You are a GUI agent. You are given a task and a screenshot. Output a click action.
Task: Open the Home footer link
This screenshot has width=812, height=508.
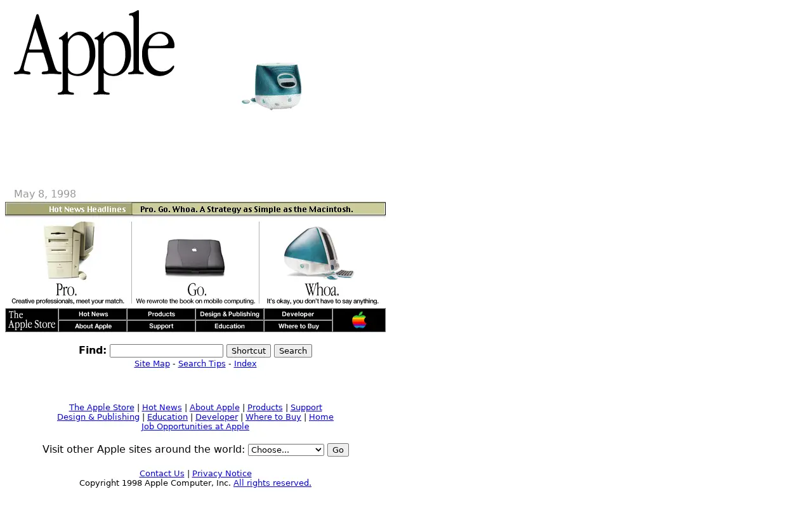pyautogui.click(x=321, y=417)
